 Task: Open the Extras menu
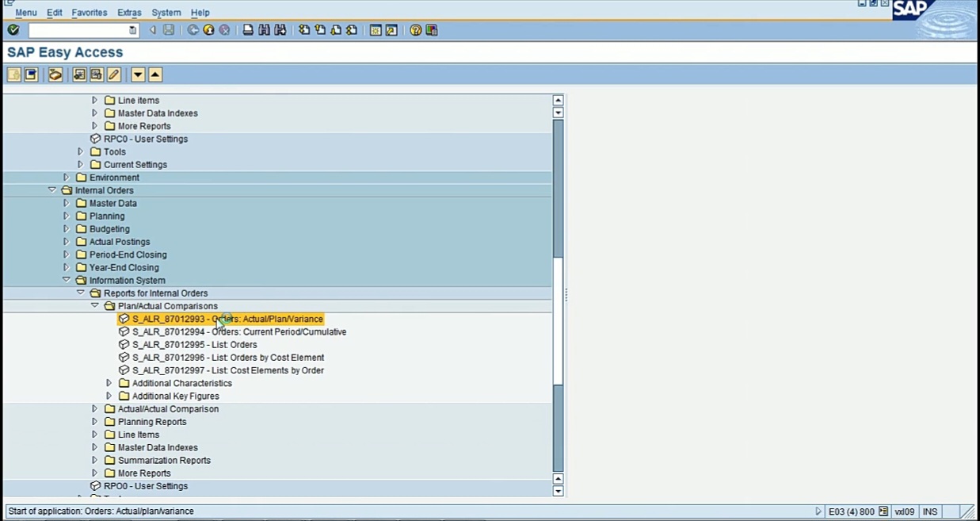pyautogui.click(x=129, y=13)
